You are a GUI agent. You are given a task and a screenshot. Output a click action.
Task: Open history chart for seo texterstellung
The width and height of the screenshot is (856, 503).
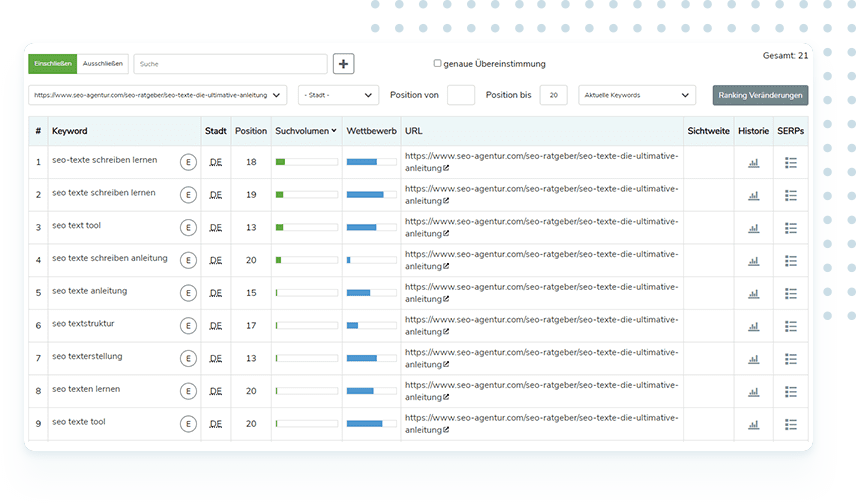tap(753, 359)
